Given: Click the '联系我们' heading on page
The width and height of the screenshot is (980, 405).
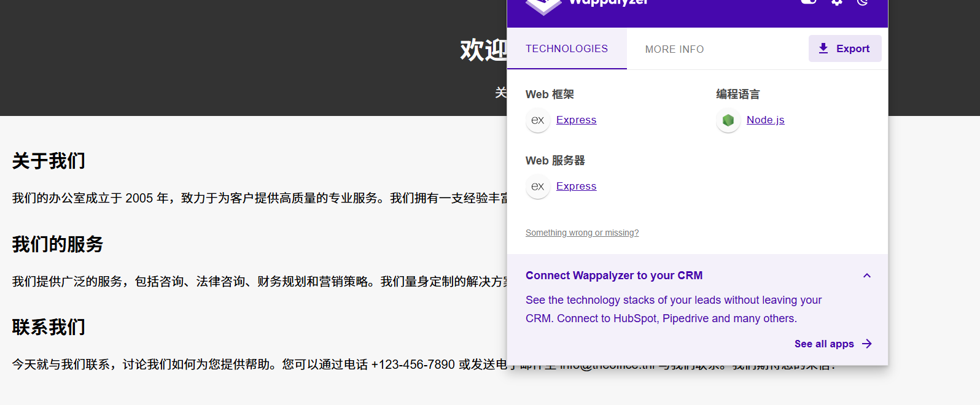Looking at the screenshot, I should [49, 327].
